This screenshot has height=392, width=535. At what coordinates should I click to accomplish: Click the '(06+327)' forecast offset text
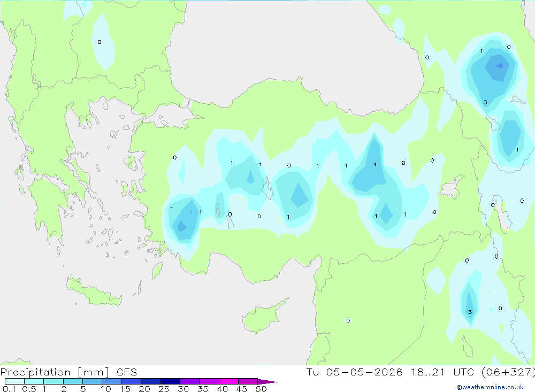tap(508, 372)
